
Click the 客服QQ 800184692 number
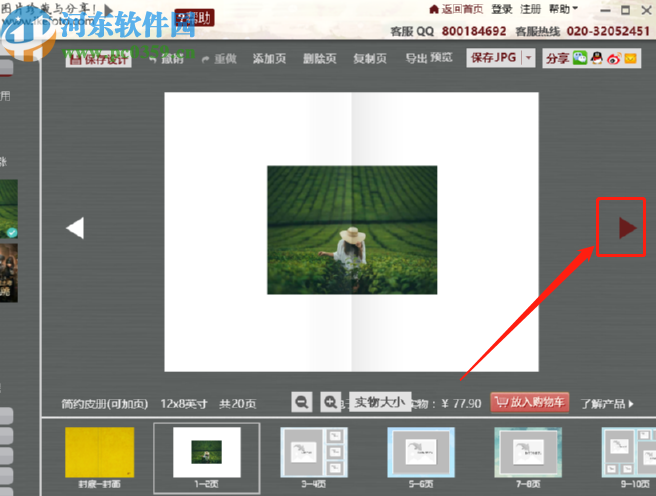[x=474, y=31]
